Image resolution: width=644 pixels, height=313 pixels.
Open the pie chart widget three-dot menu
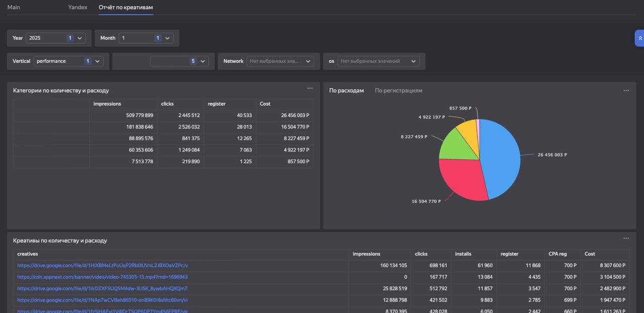click(x=626, y=91)
